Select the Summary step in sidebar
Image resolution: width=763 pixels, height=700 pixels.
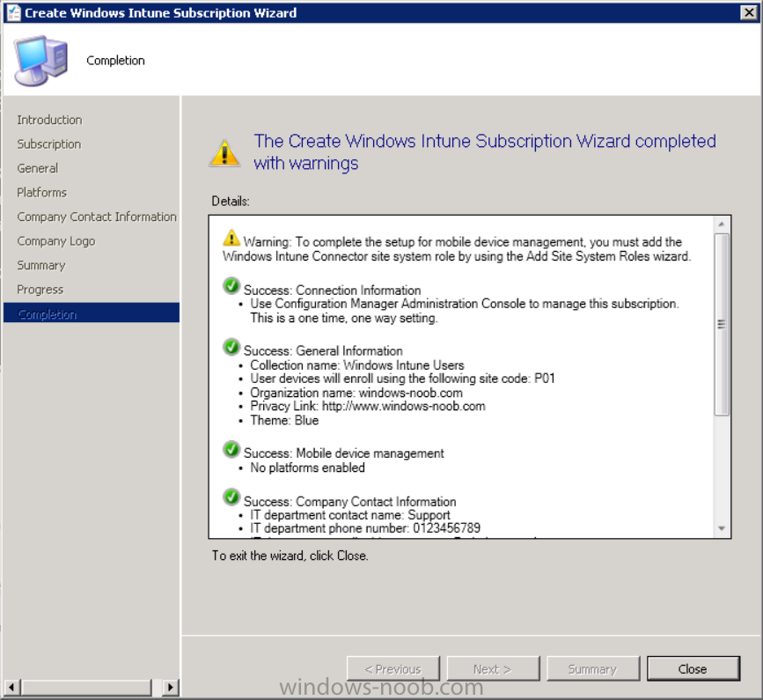coord(40,265)
